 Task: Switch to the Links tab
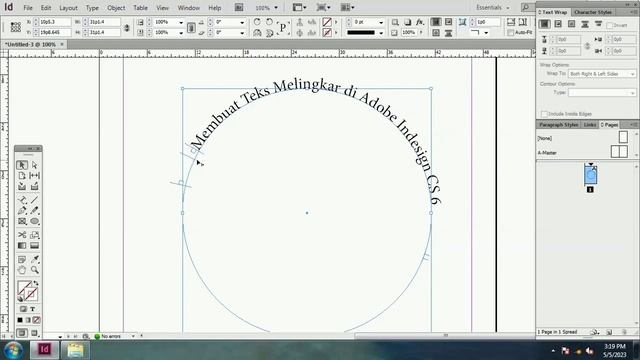coord(590,125)
